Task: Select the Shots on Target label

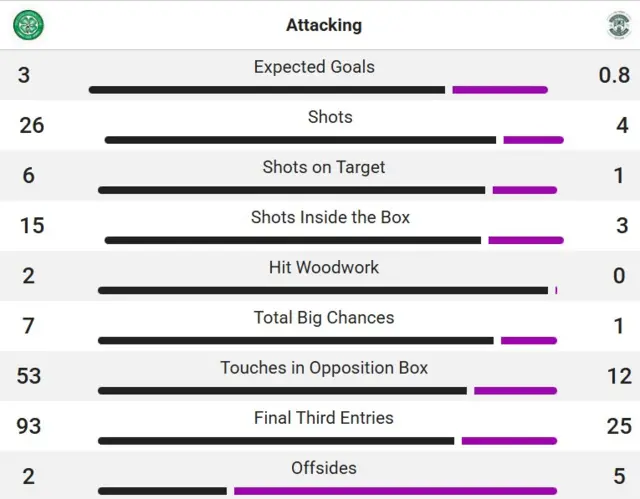Action: [324, 167]
